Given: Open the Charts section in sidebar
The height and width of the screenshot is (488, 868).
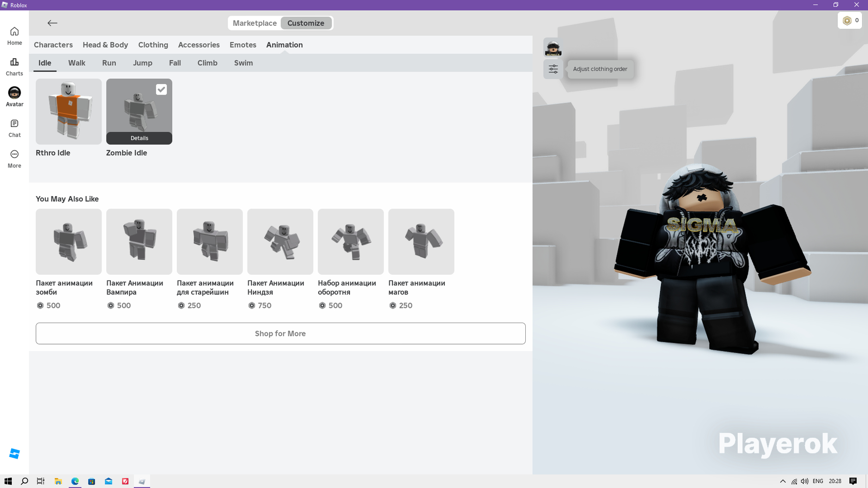Looking at the screenshot, I should point(14,67).
